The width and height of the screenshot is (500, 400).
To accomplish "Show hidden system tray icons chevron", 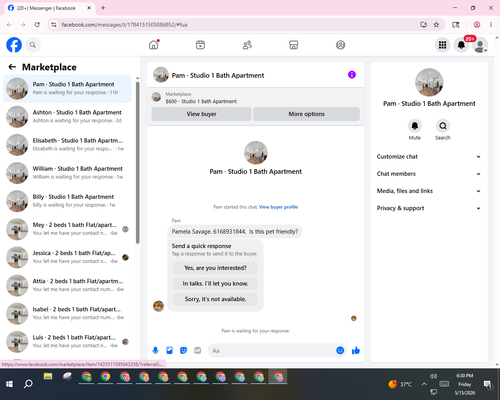I will coord(424,384).
